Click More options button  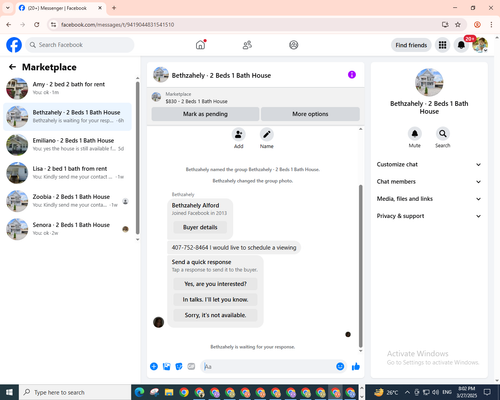(310, 114)
